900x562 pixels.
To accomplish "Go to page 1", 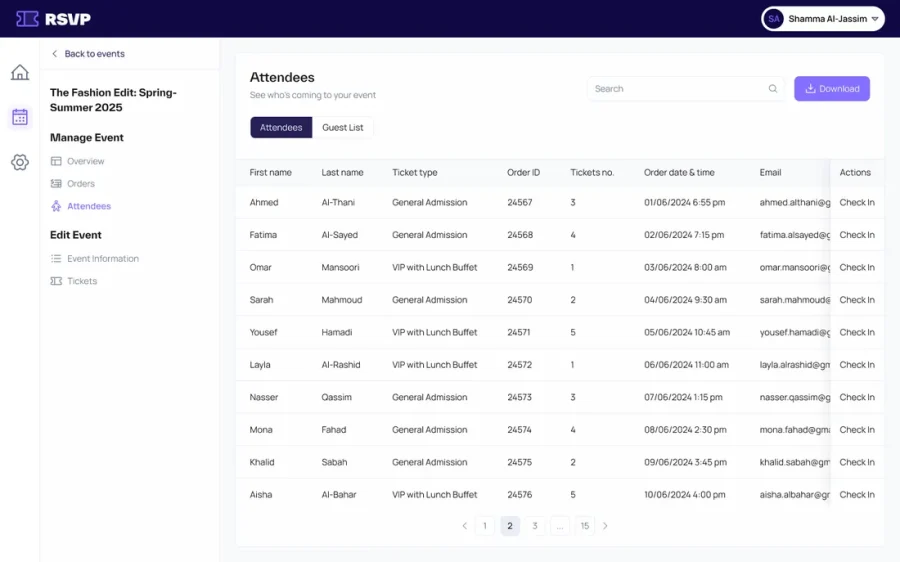I will 485,526.
